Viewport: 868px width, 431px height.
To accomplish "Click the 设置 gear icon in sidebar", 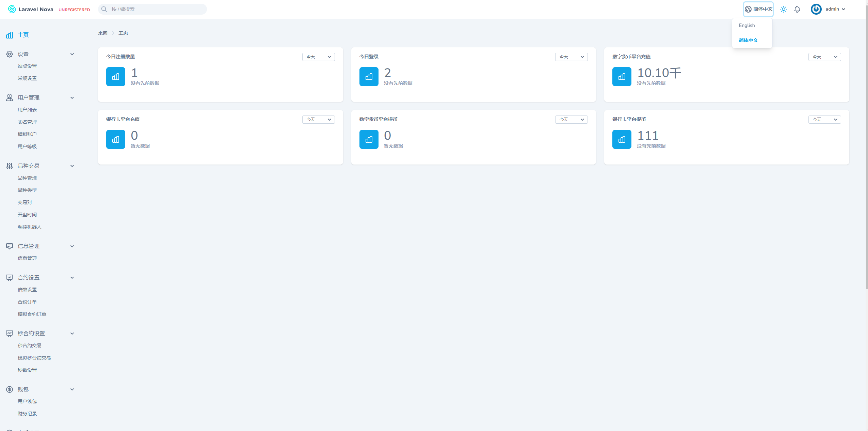I will [x=10, y=54].
